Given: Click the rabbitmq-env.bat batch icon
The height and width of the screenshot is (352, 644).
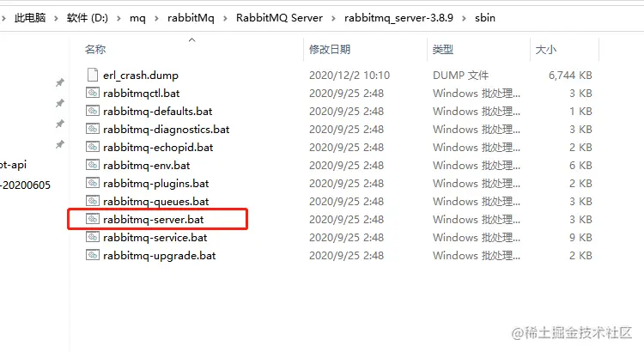Looking at the screenshot, I should [93, 165].
